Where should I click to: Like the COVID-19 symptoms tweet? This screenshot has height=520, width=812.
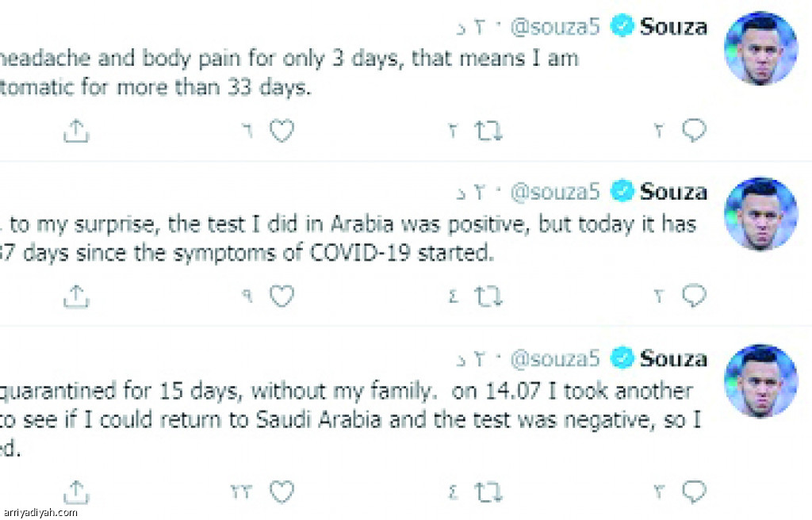pos(282,296)
